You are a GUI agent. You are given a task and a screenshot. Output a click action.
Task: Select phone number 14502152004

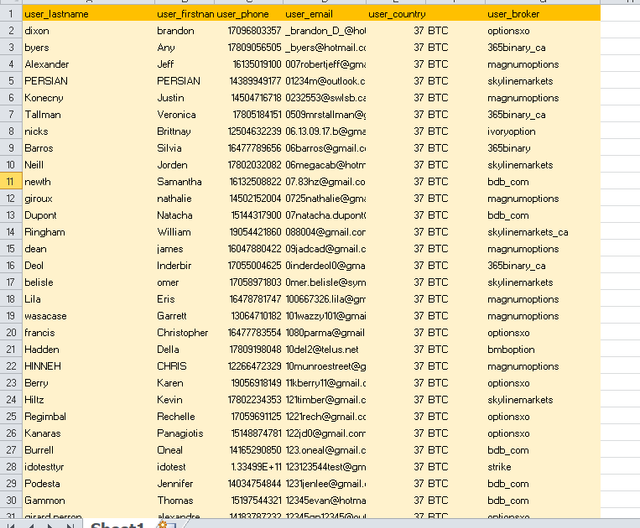(x=249, y=198)
